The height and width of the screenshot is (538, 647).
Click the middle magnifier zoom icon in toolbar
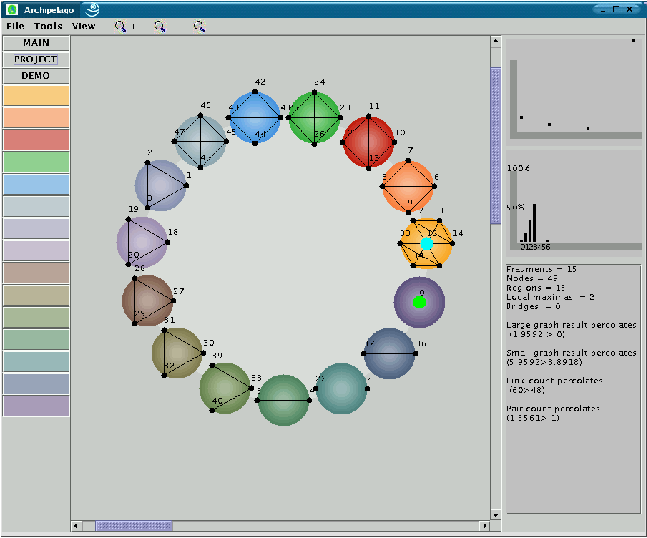click(159, 26)
